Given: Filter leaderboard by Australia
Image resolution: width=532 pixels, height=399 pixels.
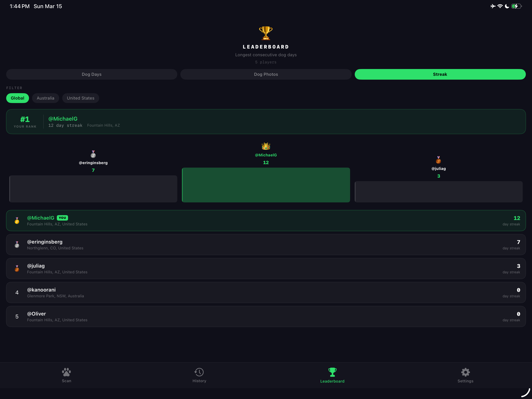Looking at the screenshot, I should tap(45, 98).
